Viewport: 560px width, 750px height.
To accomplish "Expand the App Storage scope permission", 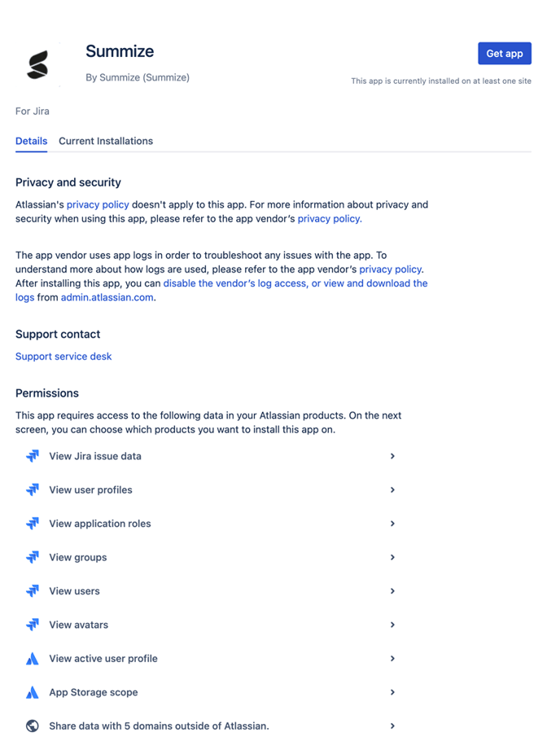I will [x=392, y=692].
